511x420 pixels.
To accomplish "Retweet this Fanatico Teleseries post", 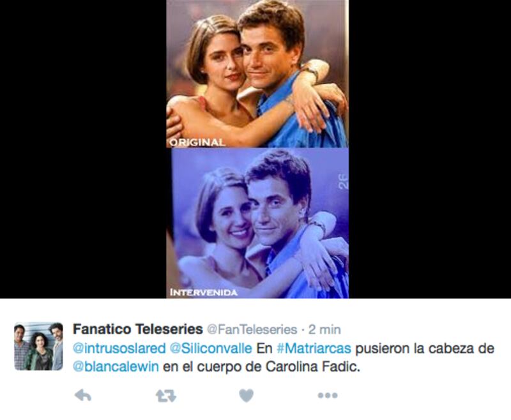I will click(166, 396).
